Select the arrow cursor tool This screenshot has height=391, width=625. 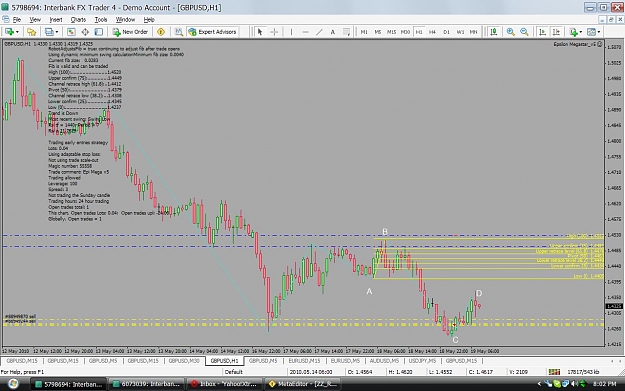click(260, 32)
